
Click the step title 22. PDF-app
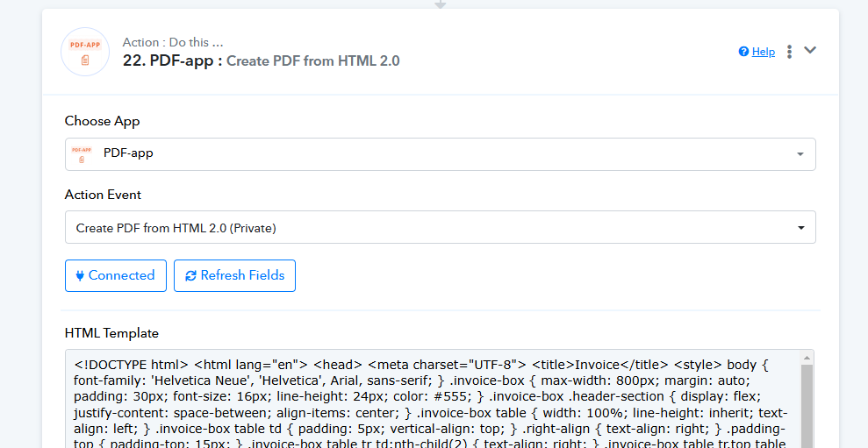point(172,60)
